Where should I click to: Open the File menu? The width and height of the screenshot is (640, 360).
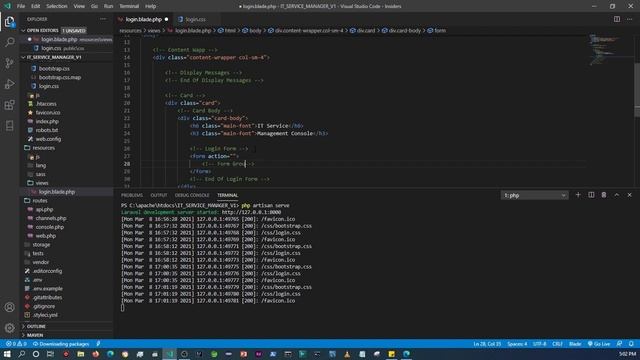click(21, 6)
